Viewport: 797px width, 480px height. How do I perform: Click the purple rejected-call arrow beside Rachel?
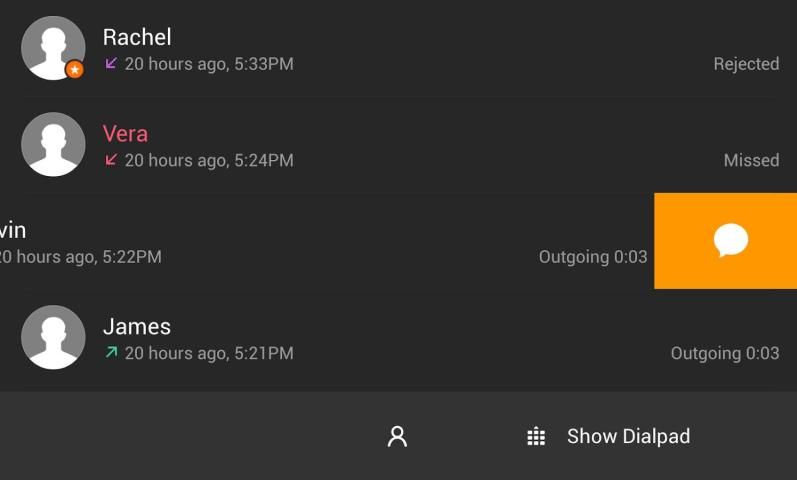click(x=111, y=63)
